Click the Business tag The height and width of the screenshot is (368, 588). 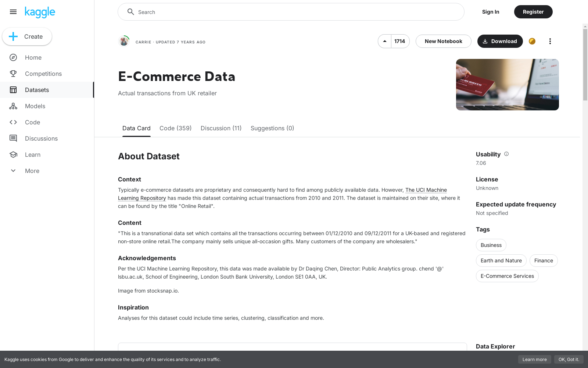coord(491,245)
